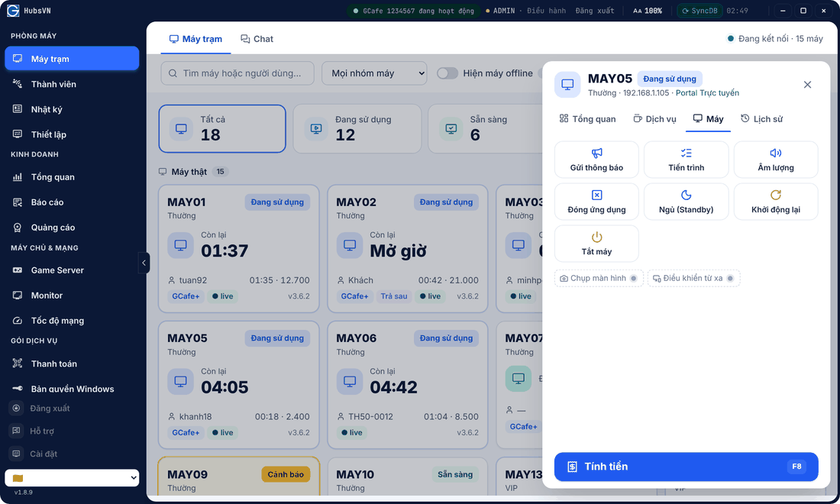Click Điều khiển từ xa option
The height and width of the screenshot is (504, 840).
[693, 278]
